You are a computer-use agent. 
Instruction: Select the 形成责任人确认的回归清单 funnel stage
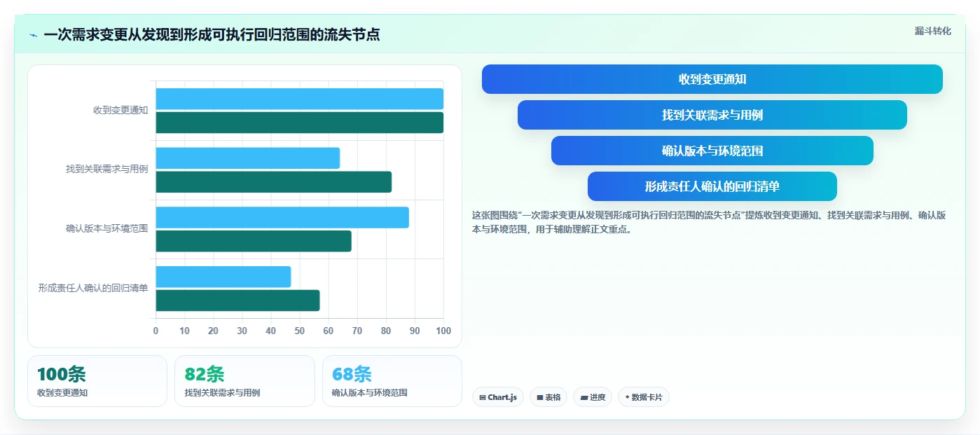pyautogui.click(x=712, y=186)
